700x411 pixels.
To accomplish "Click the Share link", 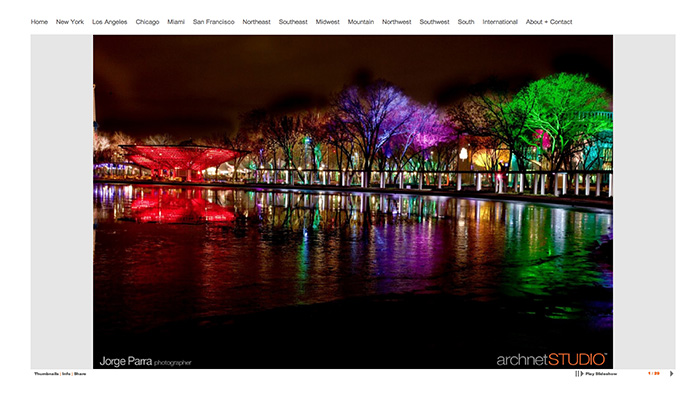I will 80,374.
